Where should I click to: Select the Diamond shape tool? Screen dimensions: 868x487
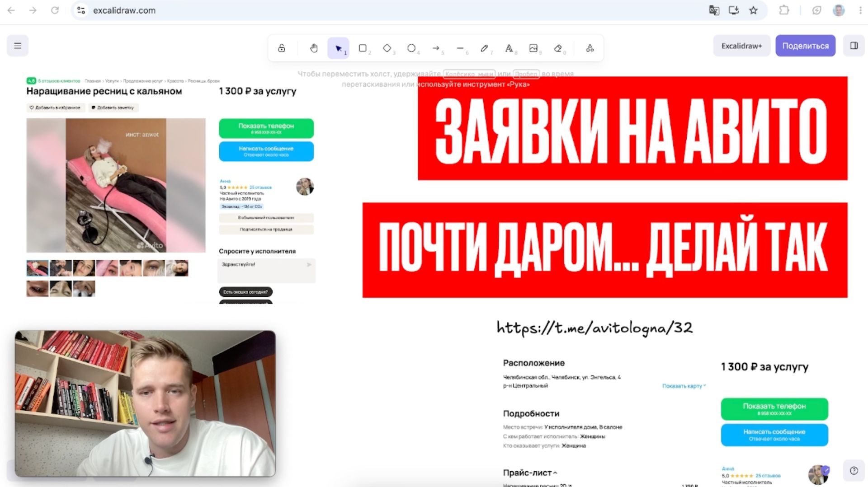(x=387, y=48)
